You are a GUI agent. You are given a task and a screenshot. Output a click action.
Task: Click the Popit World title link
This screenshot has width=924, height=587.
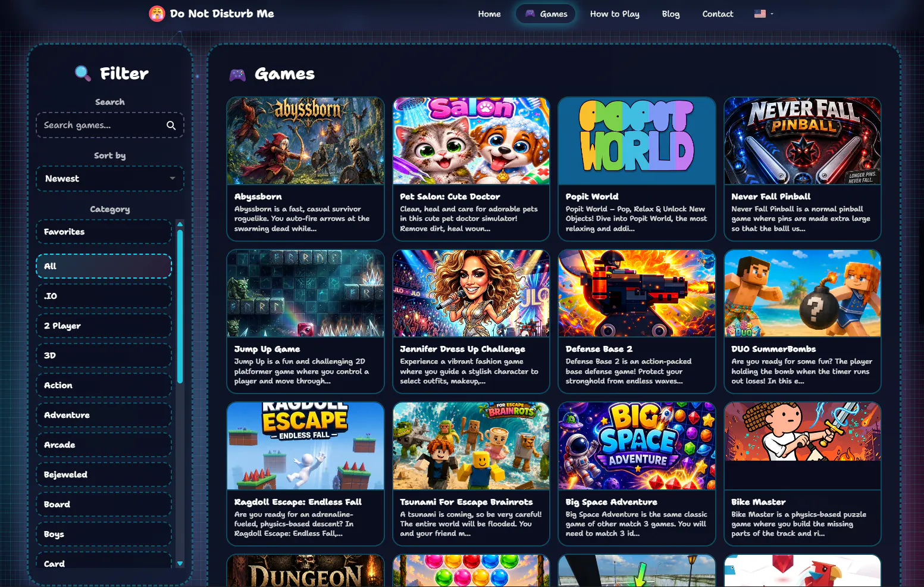click(592, 196)
